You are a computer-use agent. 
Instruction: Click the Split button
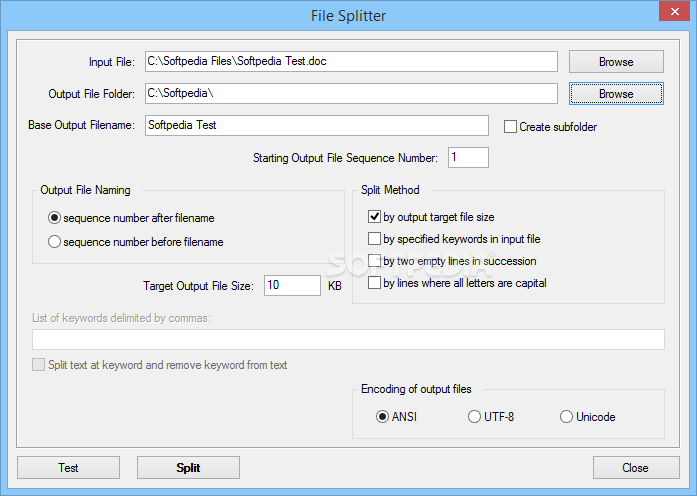tap(188, 468)
